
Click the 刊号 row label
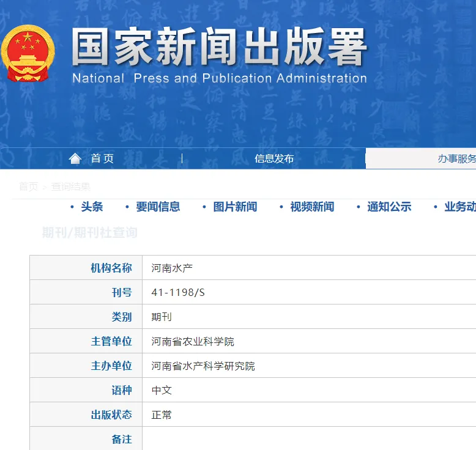[x=121, y=292]
